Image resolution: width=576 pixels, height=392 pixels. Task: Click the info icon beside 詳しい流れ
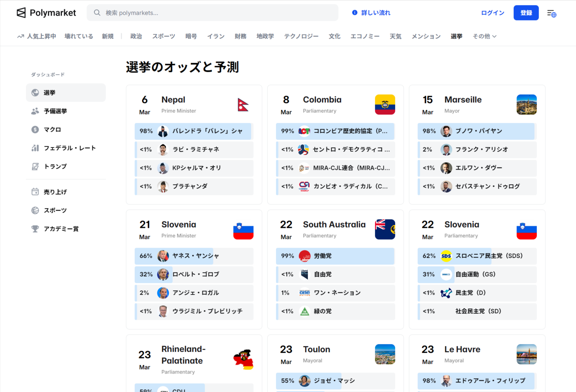(355, 12)
